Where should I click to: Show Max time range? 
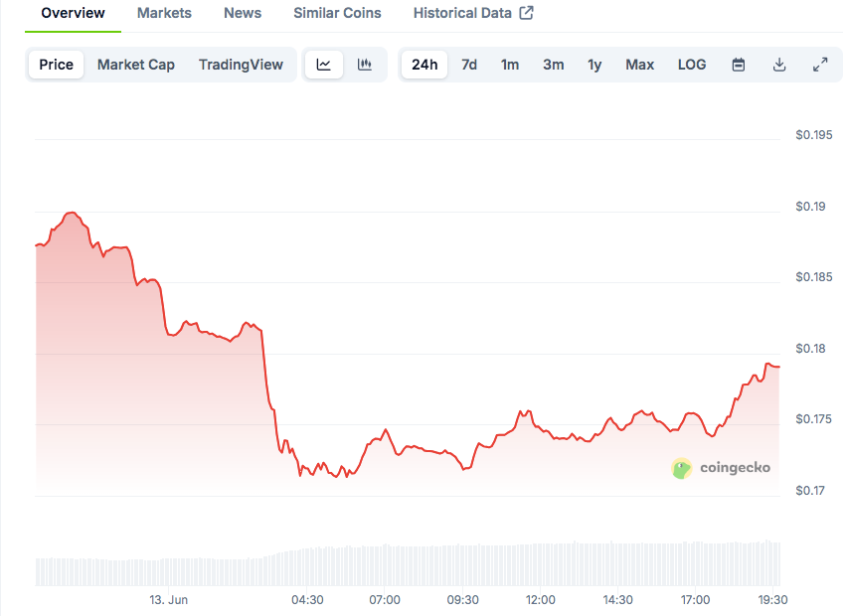(x=640, y=65)
